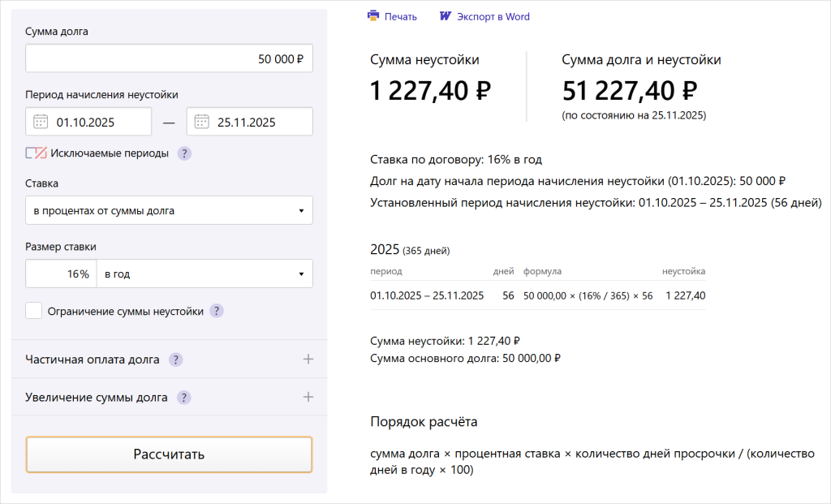Expand Частичная оплата долга with plus

click(308, 360)
